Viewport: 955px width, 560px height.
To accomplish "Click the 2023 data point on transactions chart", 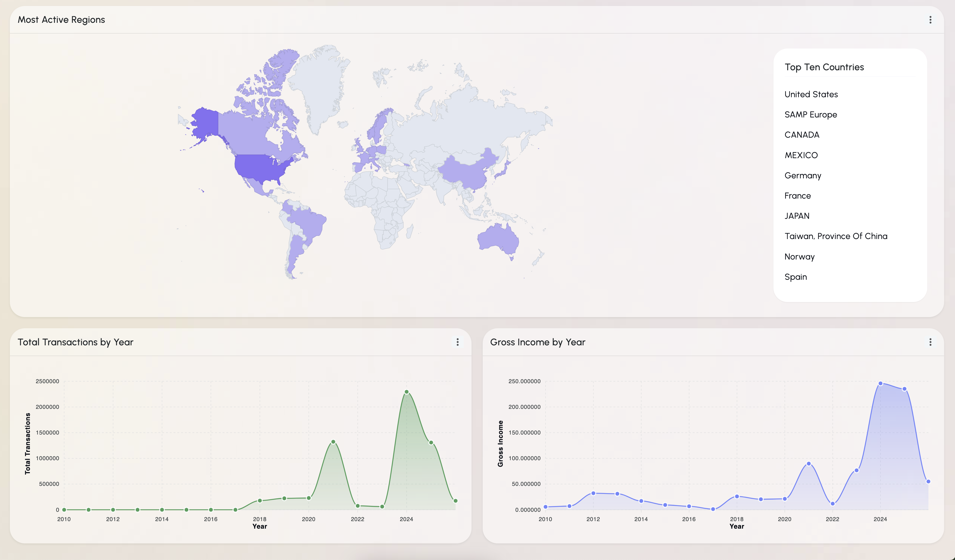I will [x=382, y=507].
